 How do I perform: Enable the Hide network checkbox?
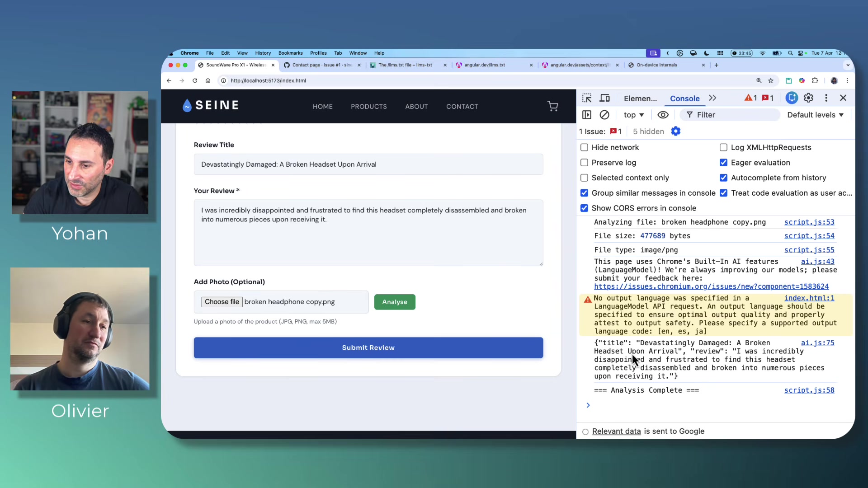(584, 147)
